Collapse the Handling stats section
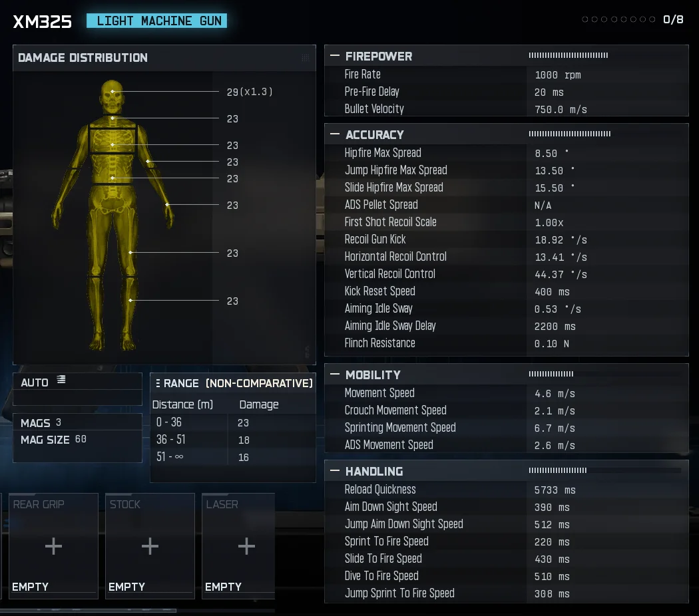 334,471
